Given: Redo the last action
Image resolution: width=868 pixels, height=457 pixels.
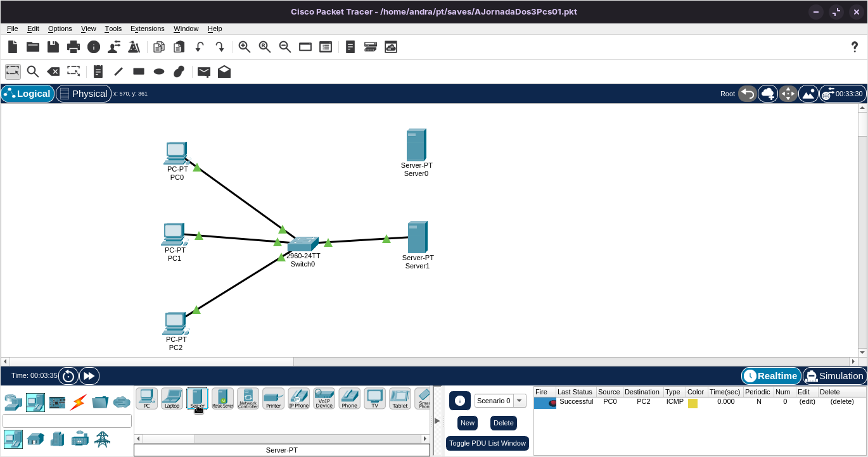Looking at the screenshot, I should pyautogui.click(x=220, y=47).
